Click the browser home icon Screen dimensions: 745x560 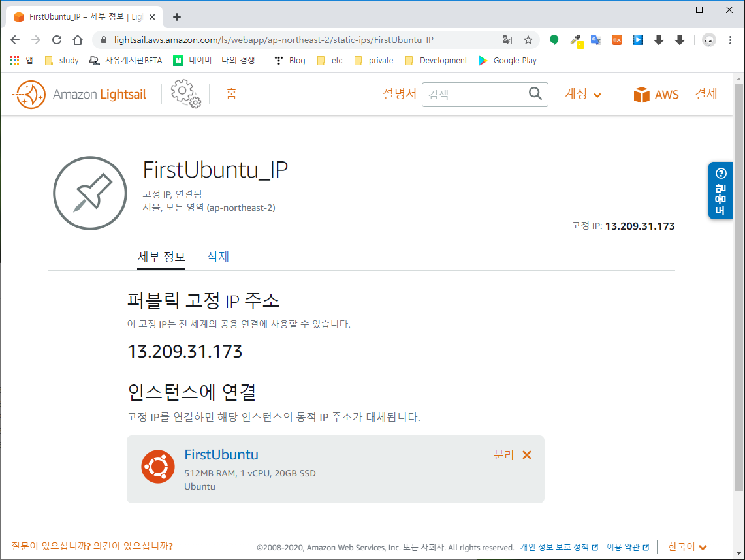click(x=78, y=40)
